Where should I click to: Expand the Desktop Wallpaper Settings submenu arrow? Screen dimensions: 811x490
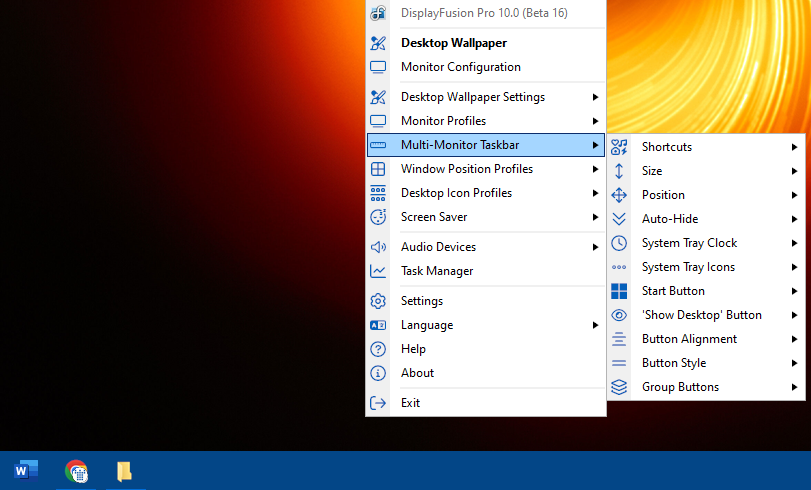pos(595,97)
